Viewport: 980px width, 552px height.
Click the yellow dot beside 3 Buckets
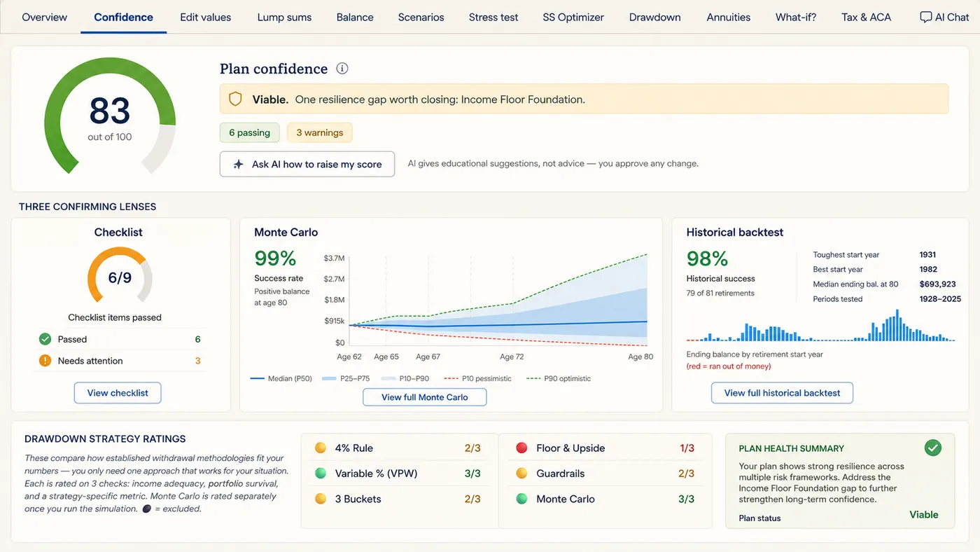321,499
